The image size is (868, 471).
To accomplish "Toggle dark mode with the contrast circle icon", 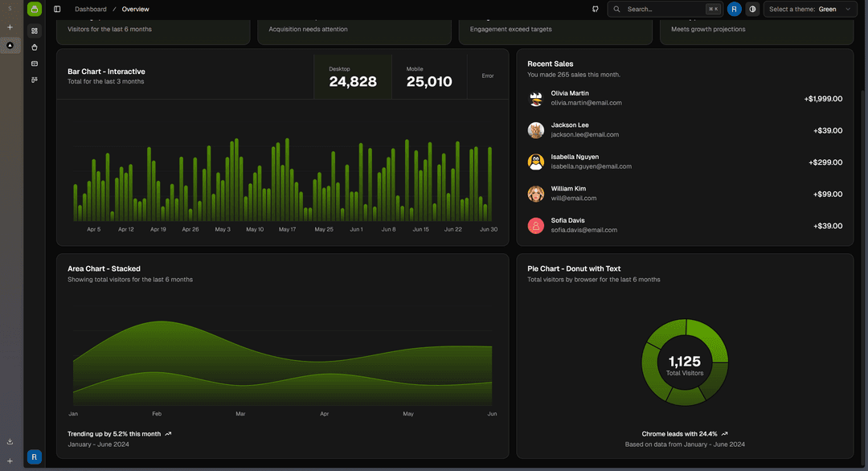I will pyautogui.click(x=752, y=9).
